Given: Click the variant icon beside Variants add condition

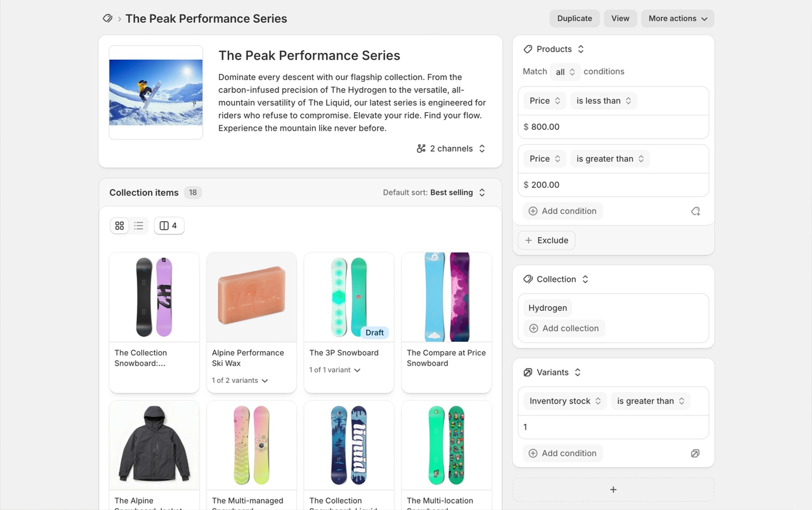Looking at the screenshot, I should point(695,453).
